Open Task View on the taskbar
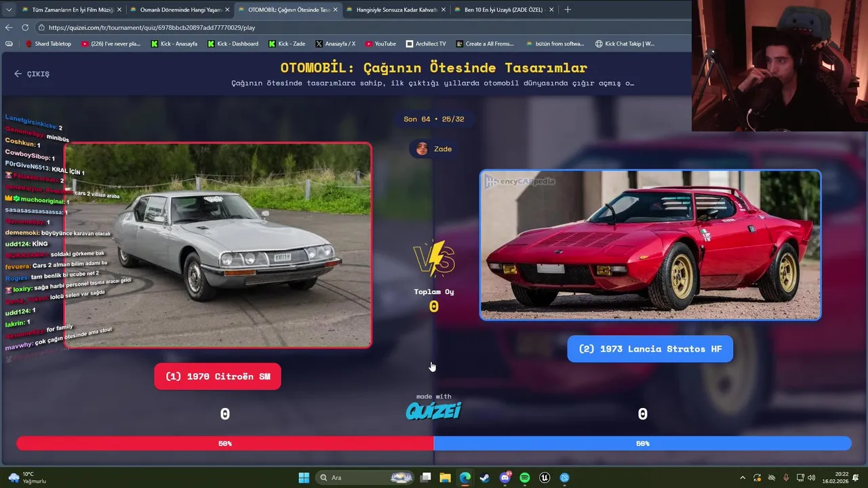This screenshot has height=488, width=868. [426, 477]
